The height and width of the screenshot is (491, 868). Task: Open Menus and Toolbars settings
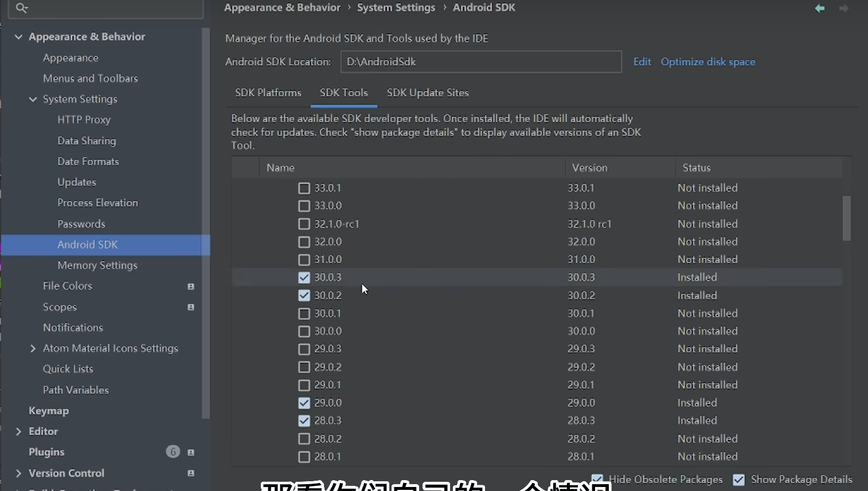point(91,78)
